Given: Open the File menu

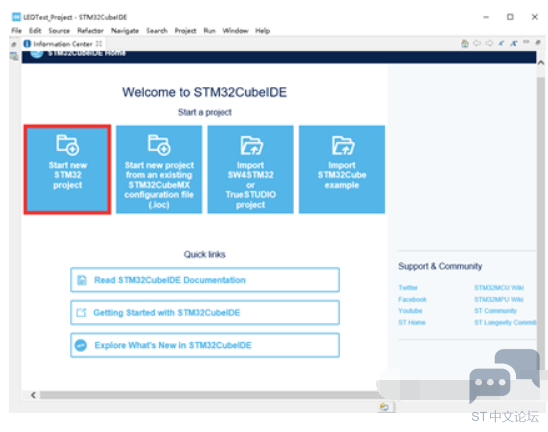Looking at the screenshot, I should 16,31.
